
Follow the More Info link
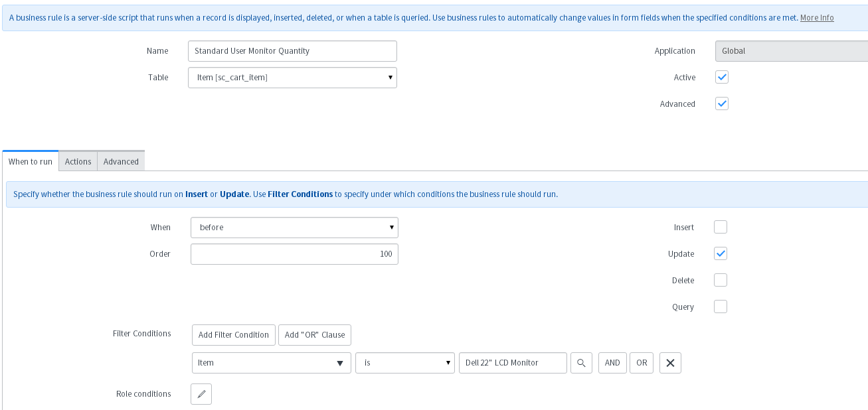pyautogui.click(x=817, y=18)
